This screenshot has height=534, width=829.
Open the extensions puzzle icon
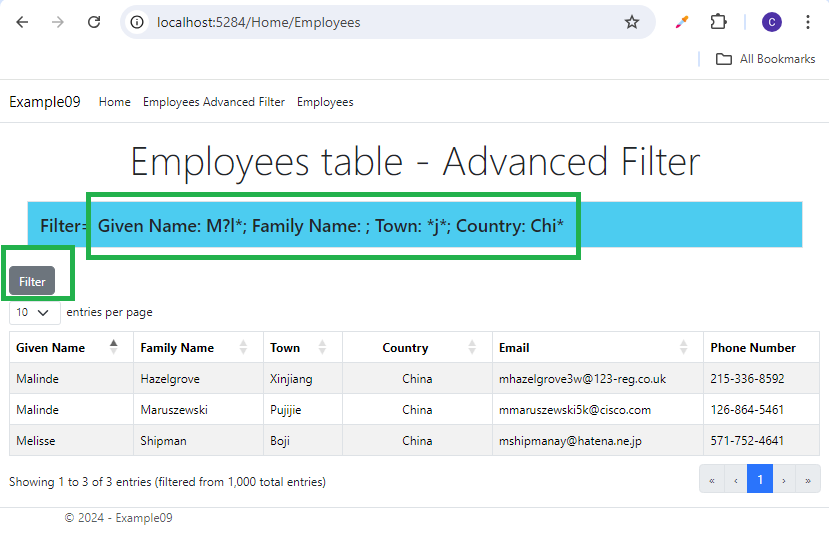(719, 22)
